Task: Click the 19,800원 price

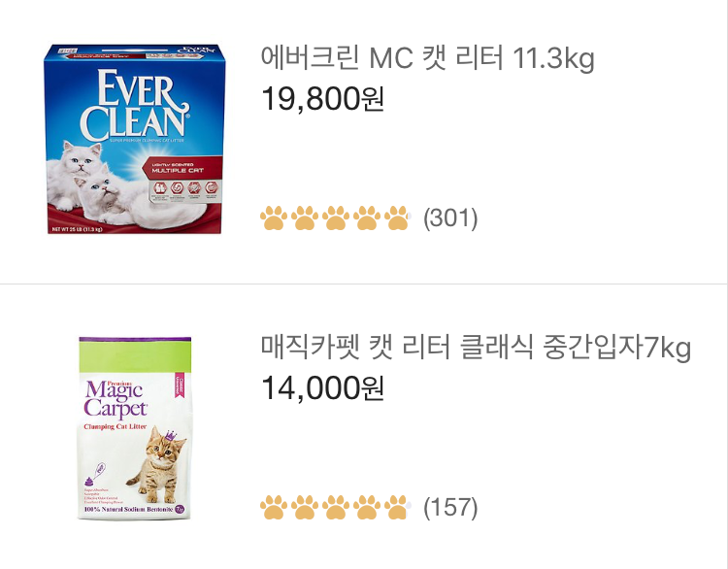Action: [322, 98]
